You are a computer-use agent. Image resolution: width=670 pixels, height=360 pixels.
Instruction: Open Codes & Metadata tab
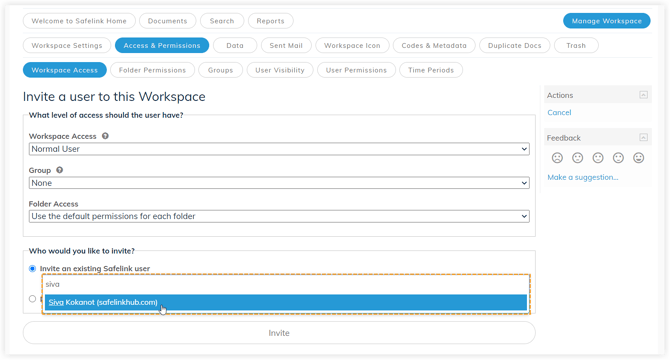(x=434, y=45)
